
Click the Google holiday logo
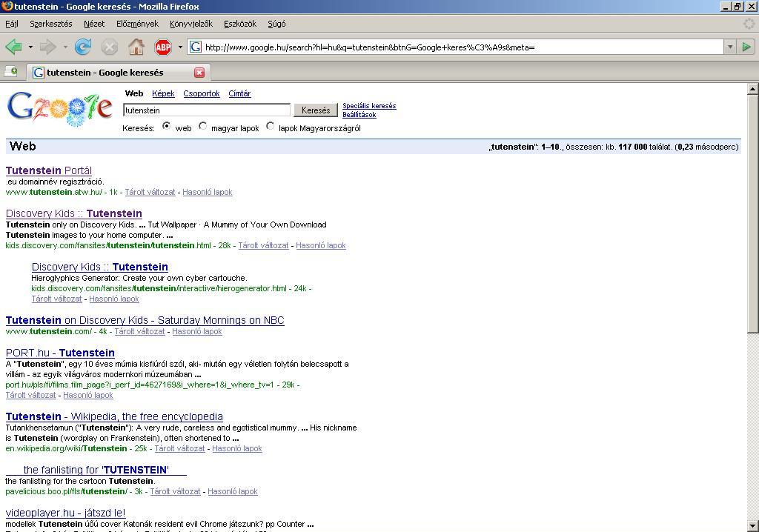(60, 110)
